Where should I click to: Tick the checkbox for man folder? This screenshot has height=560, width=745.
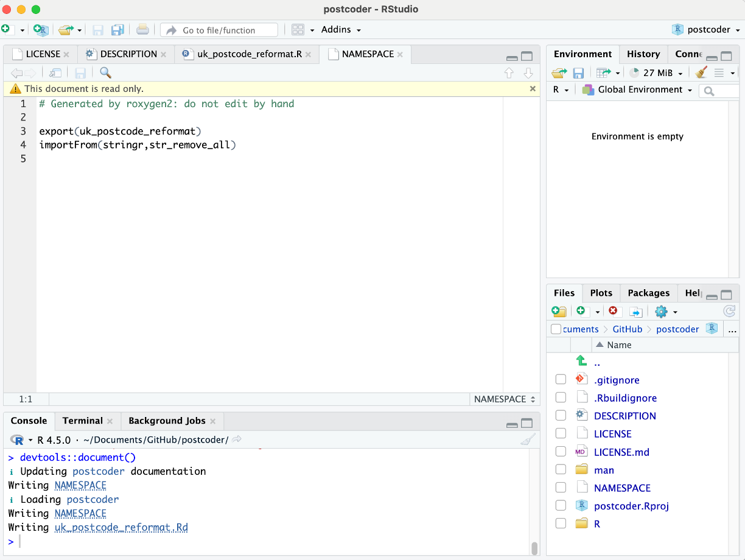pos(561,470)
